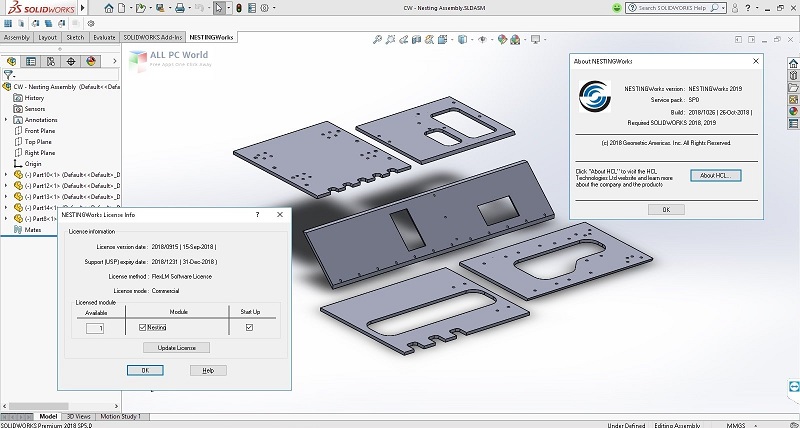This screenshot has height=428, width=800.
Task: Click the Zoom to Fit magnifier icon
Action: [377, 41]
